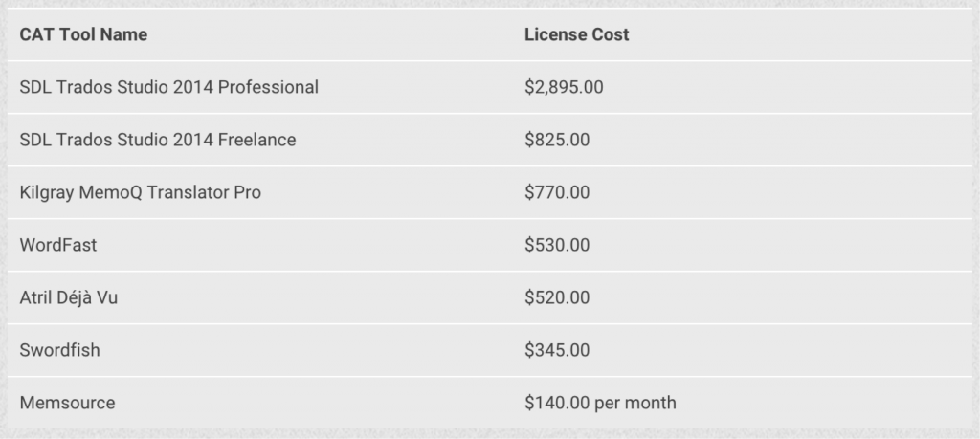Select the $520.00 license cost
Viewport: 980px width, 439px height.
[x=557, y=297]
